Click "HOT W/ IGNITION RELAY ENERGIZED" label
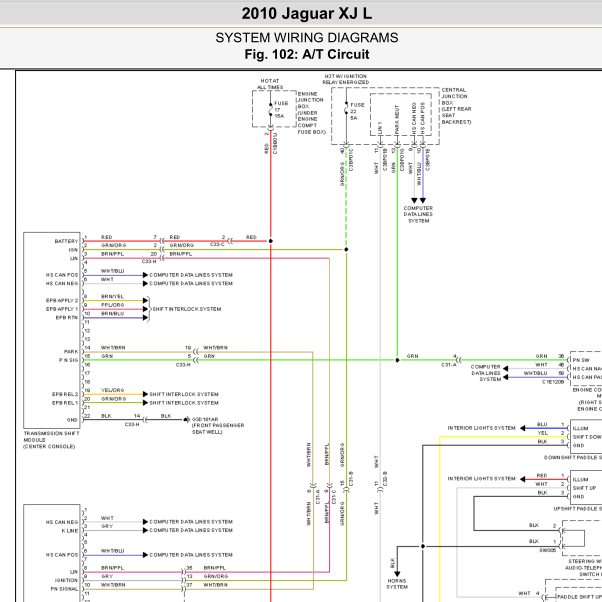The height and width of the screenshot is (602, 602). point(346,79)
